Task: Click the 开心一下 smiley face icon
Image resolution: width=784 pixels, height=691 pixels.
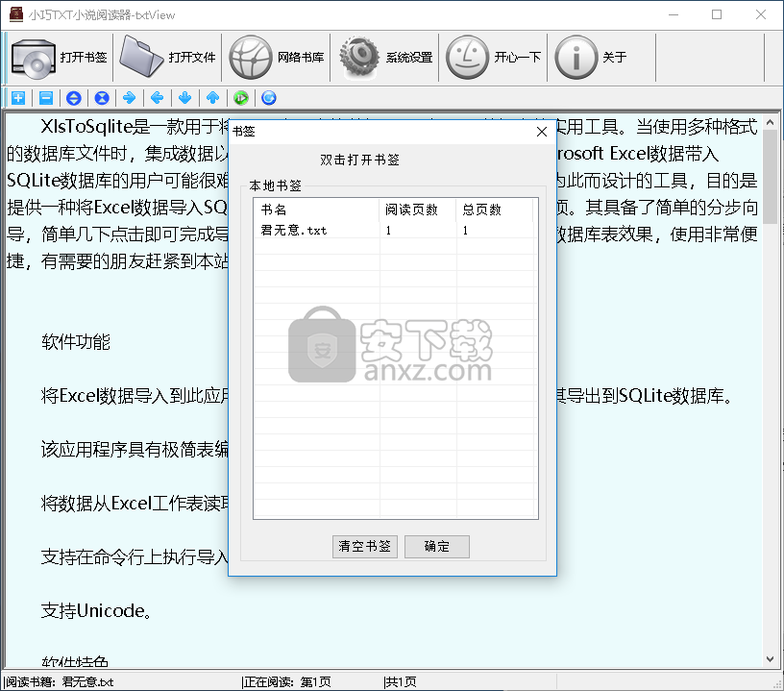Action: tap(469, 58)
